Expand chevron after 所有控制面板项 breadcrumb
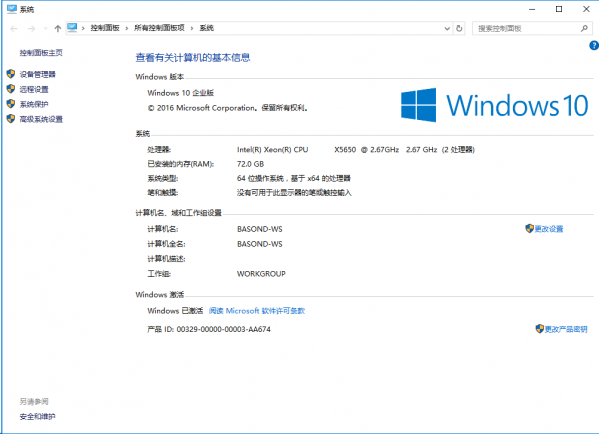599x434 pixels. coord(192,28)
